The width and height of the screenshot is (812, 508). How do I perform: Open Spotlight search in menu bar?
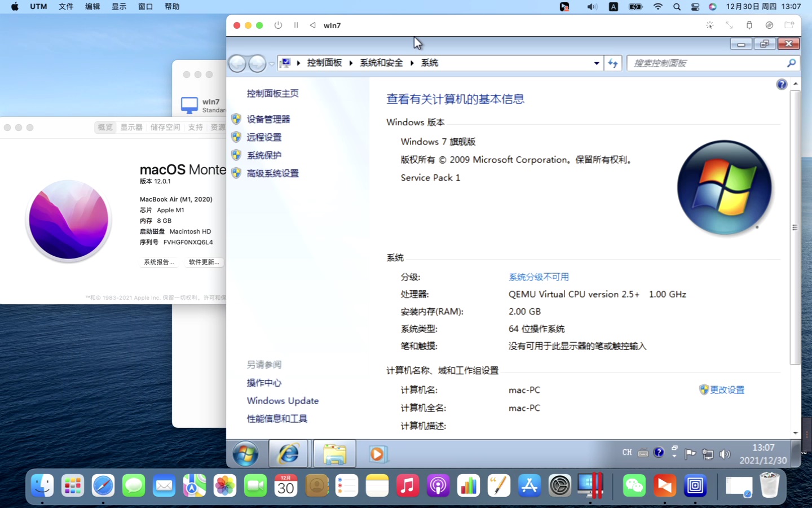[677, 7]
